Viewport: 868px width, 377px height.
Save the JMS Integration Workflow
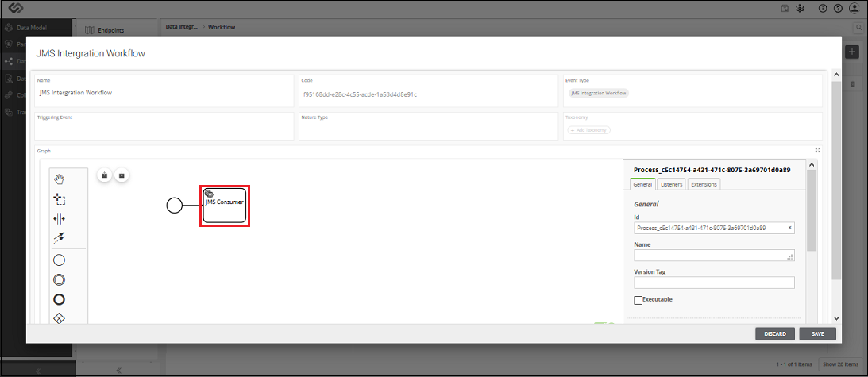click(x=818, y=334)
